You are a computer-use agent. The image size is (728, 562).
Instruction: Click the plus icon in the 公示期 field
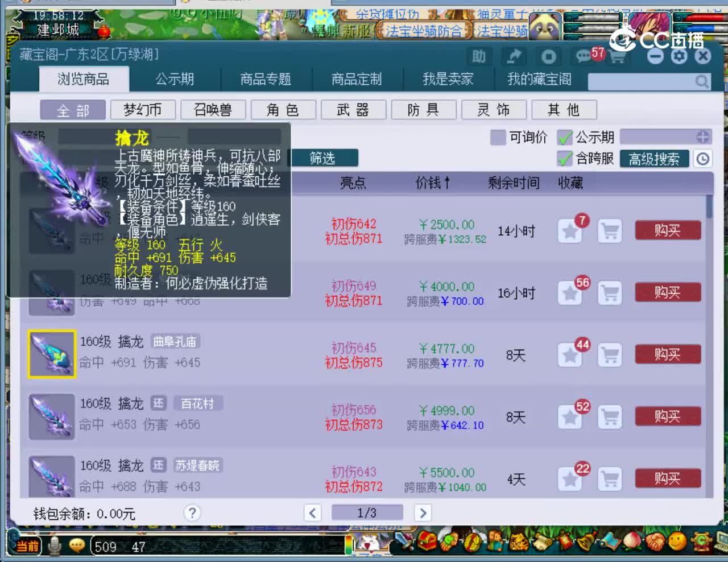point(703,137)
